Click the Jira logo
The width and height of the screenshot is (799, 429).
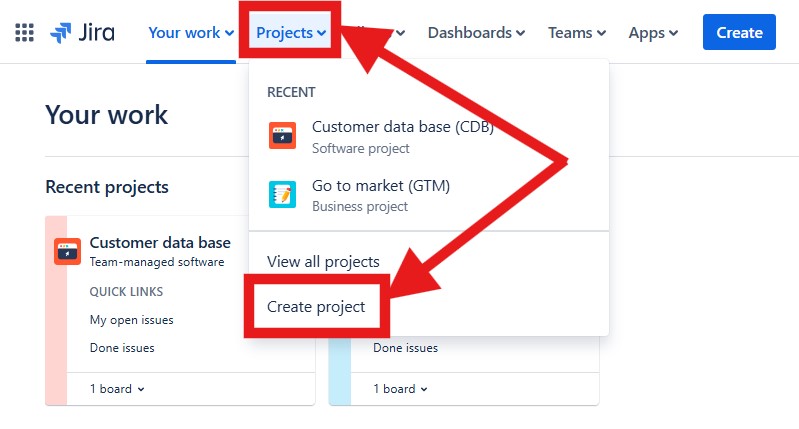click(82, 32)
